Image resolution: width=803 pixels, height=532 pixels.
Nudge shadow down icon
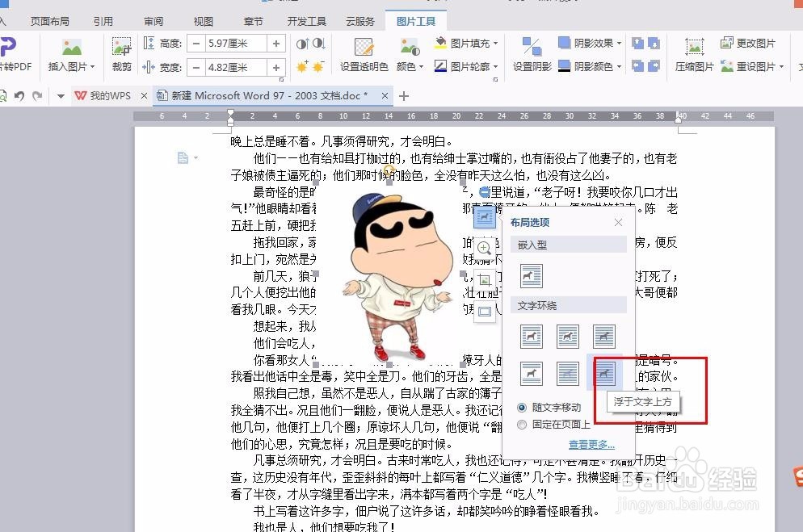[654, 43]
